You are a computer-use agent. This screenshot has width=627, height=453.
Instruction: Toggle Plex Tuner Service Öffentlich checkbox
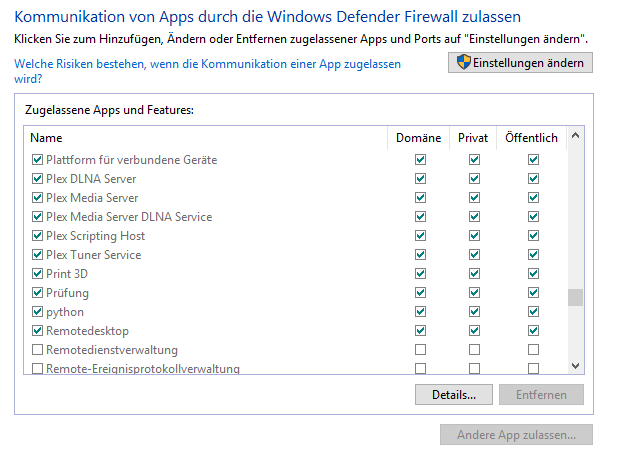pos(534,255)
